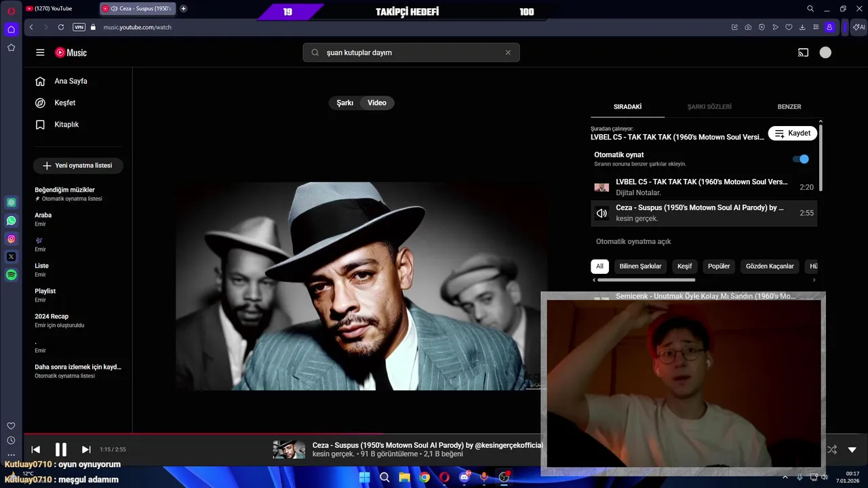The width and height of the screenshot is (868, 488).
Task: Open the history clock icon in the sidebar
Action: (x=11, y=441)
